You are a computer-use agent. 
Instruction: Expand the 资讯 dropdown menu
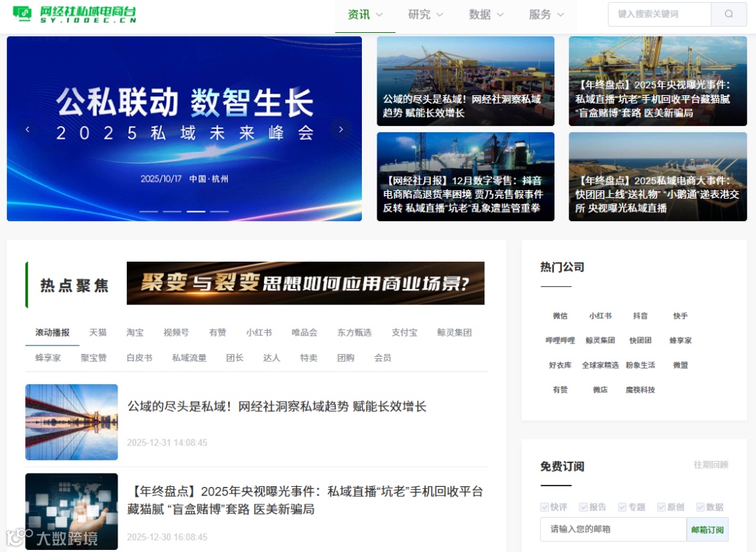[x=365, y=15]
